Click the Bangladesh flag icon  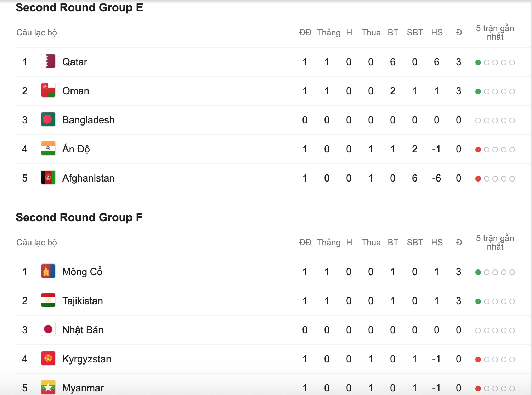[48, 119]
